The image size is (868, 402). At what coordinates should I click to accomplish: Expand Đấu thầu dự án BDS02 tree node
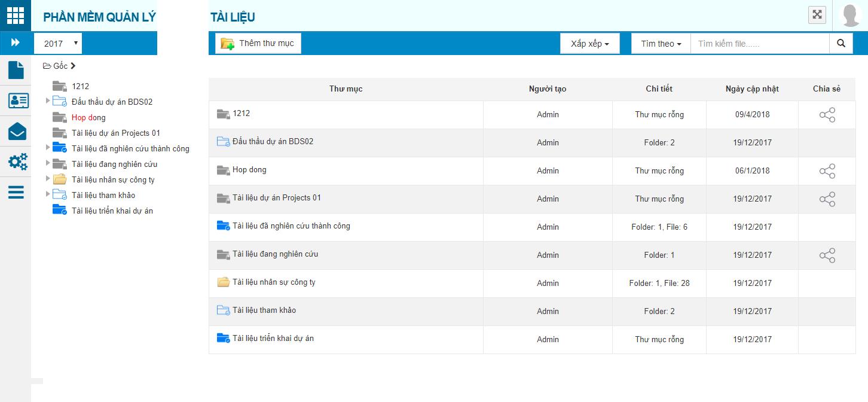click(x=48, y=100)
